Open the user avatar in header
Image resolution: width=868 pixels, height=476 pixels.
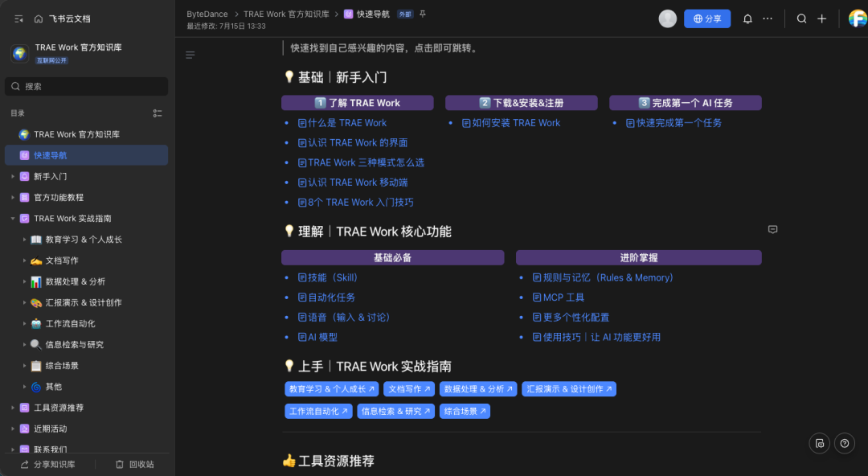(668, 18)
